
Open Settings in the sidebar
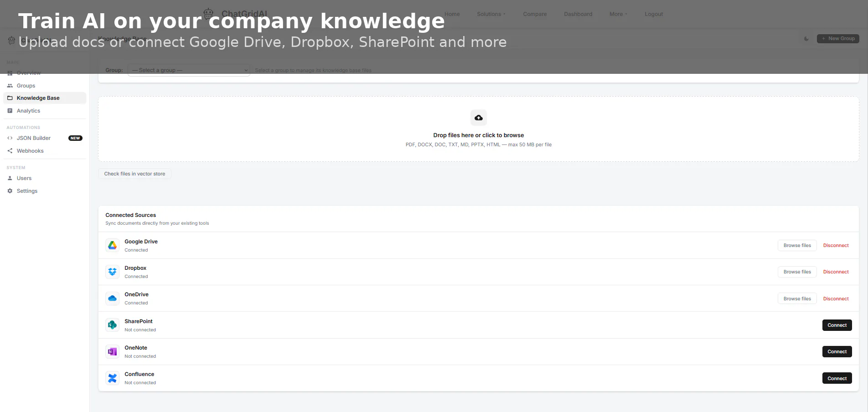click(45, 191)
